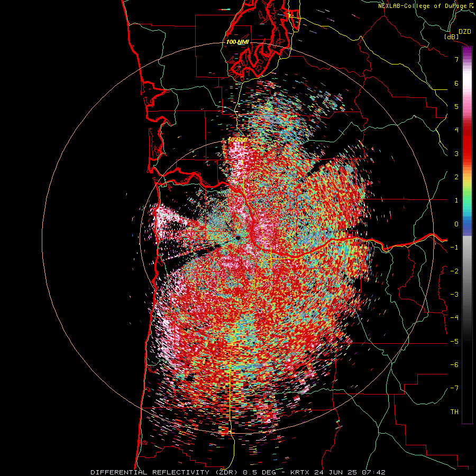The image size is (476, 476).
Task: Click the black radar site dot at center
Action: coord(238,238)
